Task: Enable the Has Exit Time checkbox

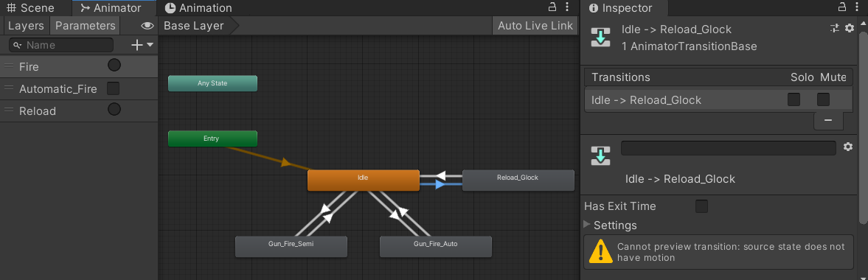Action: pos(701,206)
